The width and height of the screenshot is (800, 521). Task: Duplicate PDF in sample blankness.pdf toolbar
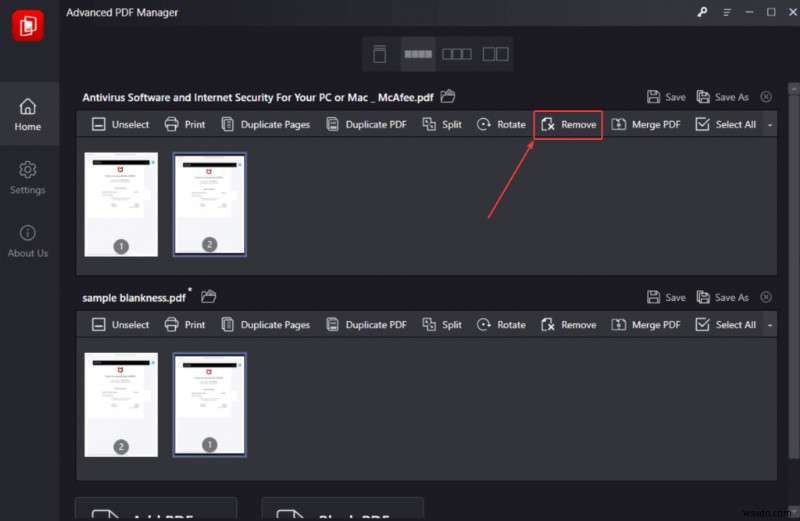pyautogui.click(x=366, y=325)
